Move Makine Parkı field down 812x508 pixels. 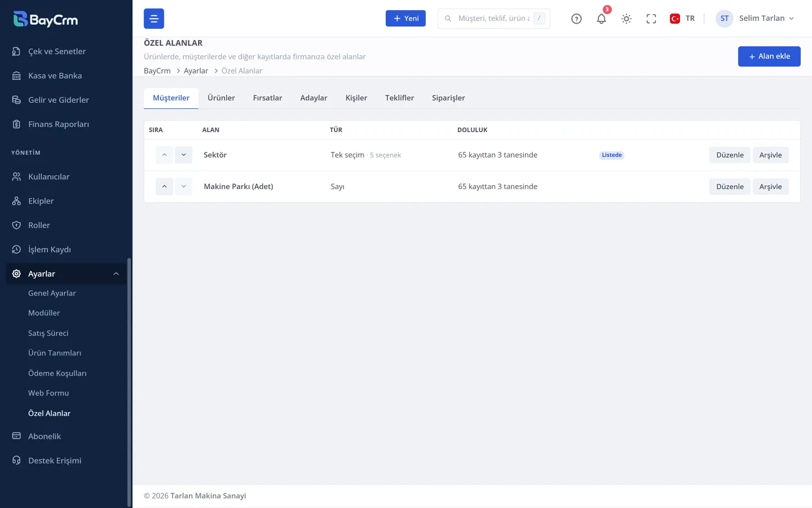pyautogui.click(x=183, y=186)
